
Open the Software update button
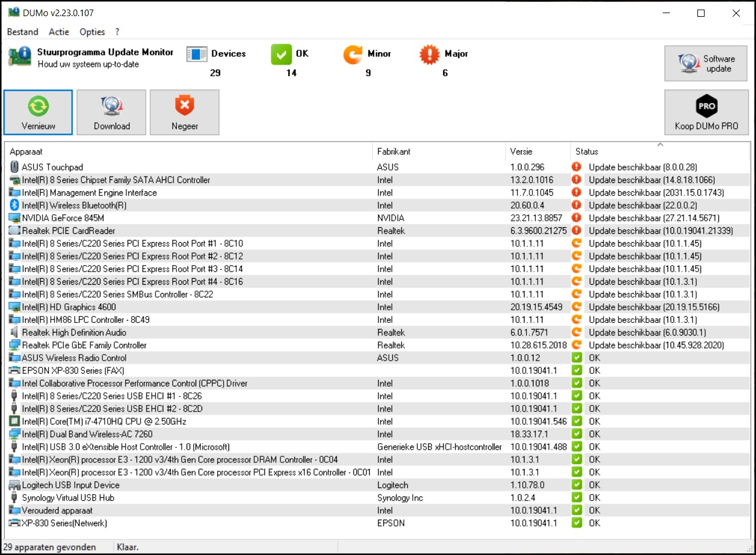[706, 63]
